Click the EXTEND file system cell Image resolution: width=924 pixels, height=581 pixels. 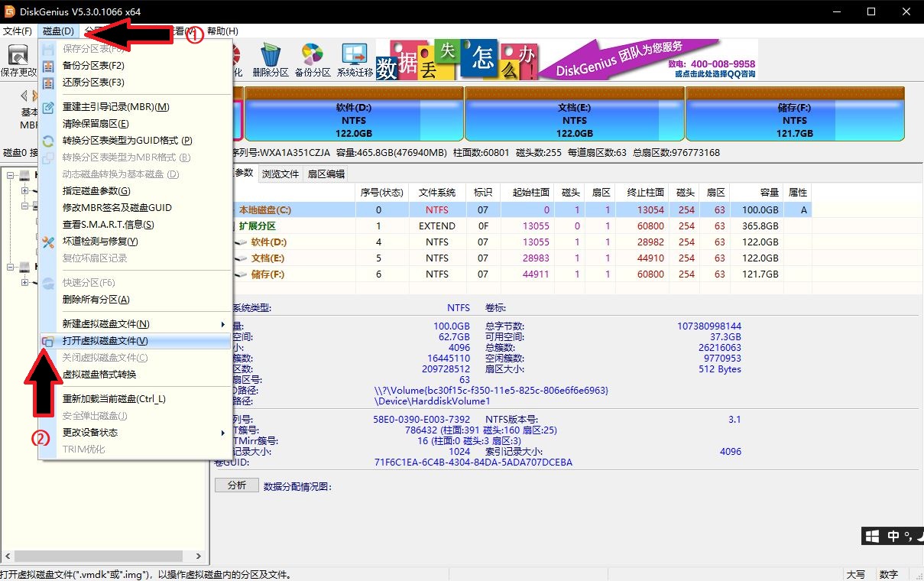coord(436,226)
